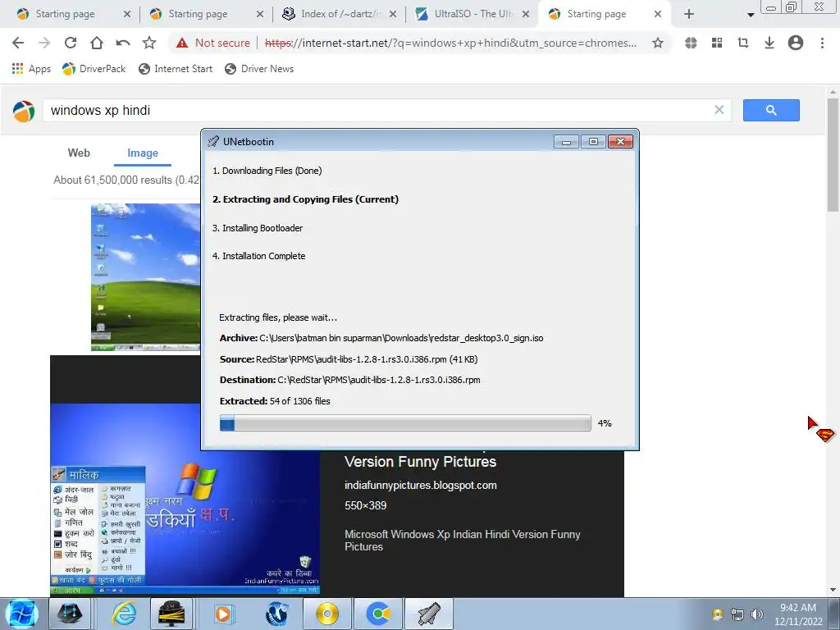This screenshot has width=840, height=630.
Task: Reload the current page
Action: click(71, 43)
